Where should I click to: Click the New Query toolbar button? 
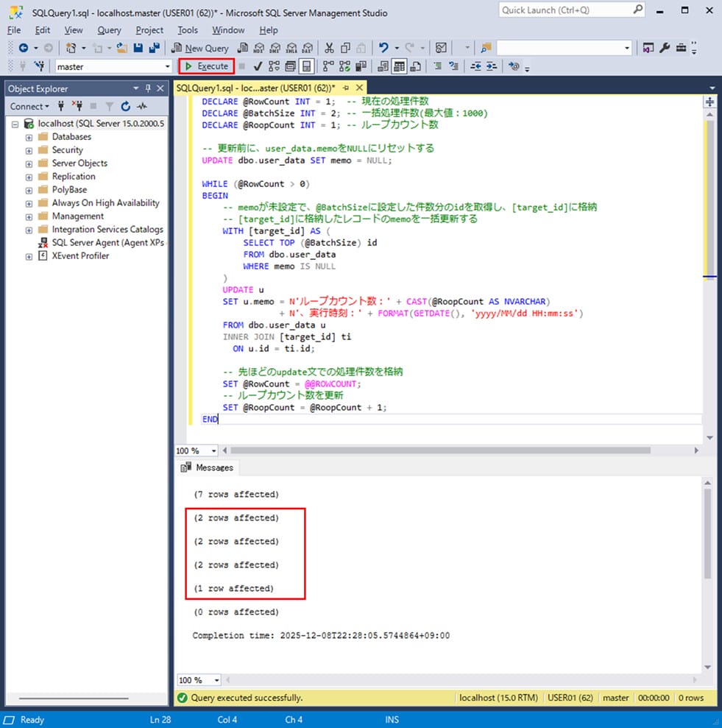coord(199,48)
